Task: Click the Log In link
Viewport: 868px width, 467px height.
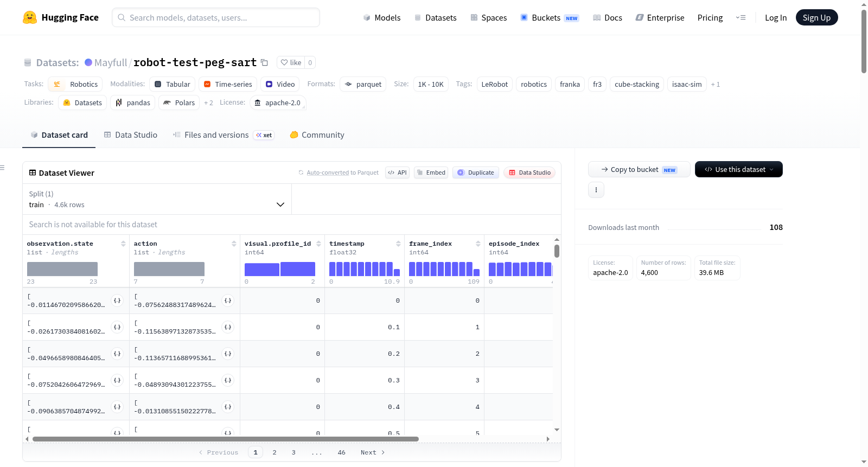Action: [776, 17]
